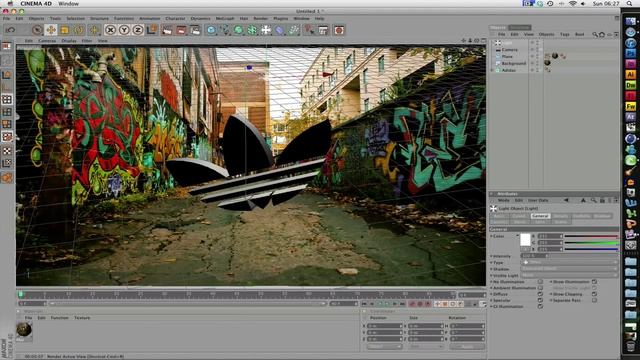Viewport: 640px width, 360px height.
Task: Enable the No Illumination checkbox
Action: tap(540, 282)
